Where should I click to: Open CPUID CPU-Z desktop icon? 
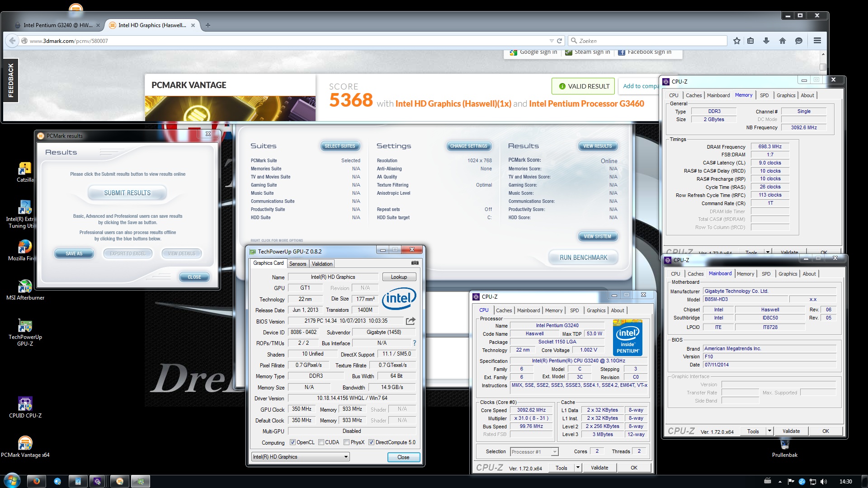pos(25,407)
